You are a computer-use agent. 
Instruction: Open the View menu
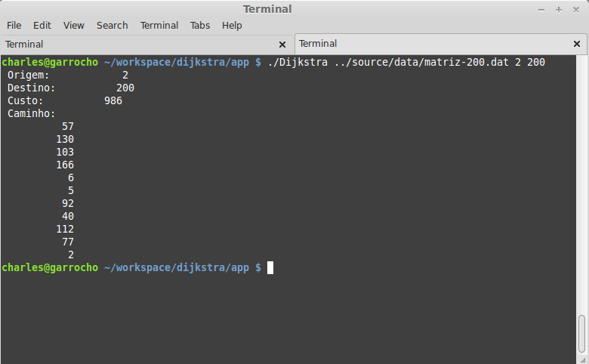coord(74,25)
